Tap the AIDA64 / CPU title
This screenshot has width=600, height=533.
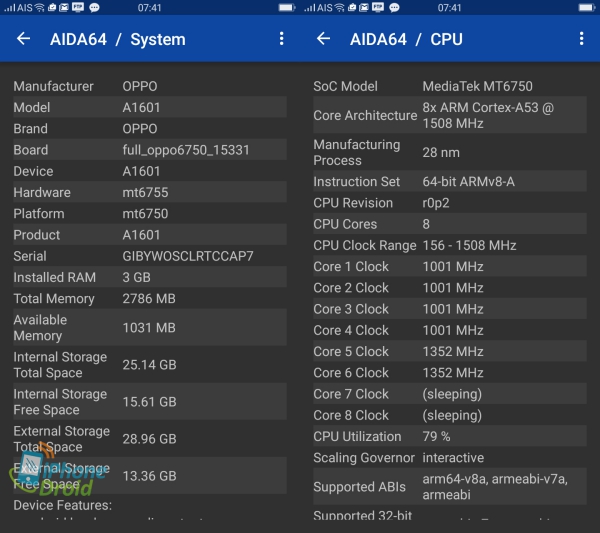point(406,39)
